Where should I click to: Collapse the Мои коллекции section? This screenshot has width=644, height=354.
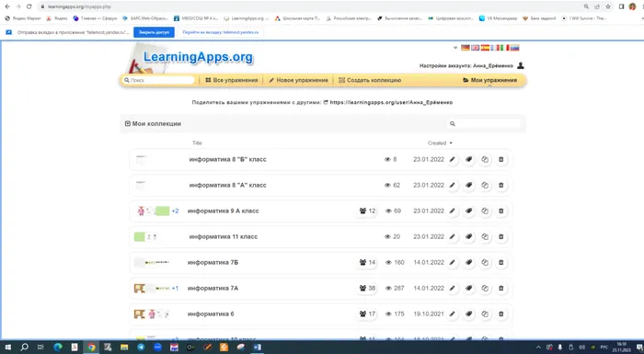127,123
